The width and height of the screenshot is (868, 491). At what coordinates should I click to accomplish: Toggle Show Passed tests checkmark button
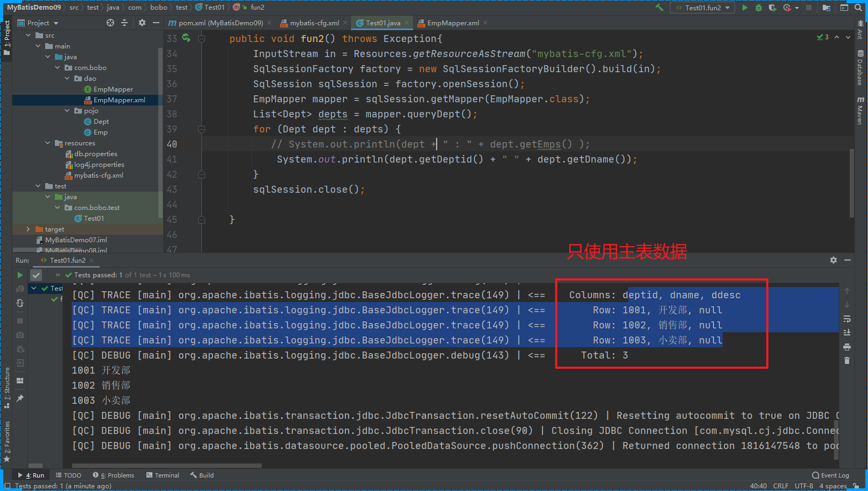pyautogui.click(x=36, y=275)
